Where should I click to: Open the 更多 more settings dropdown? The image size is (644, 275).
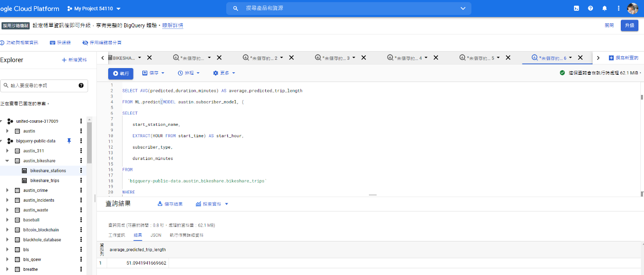(224, 73)
